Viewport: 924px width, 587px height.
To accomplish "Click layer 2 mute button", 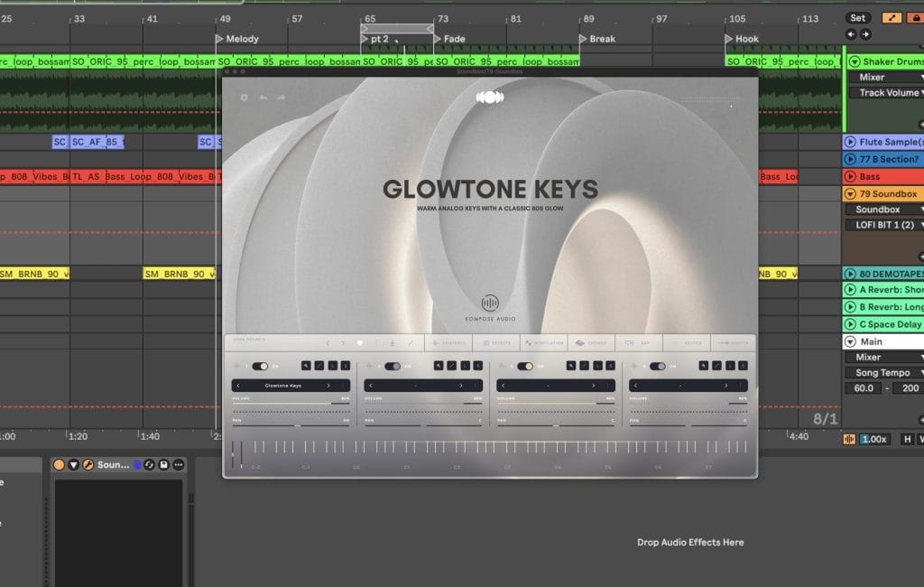I will pos(439,366).
